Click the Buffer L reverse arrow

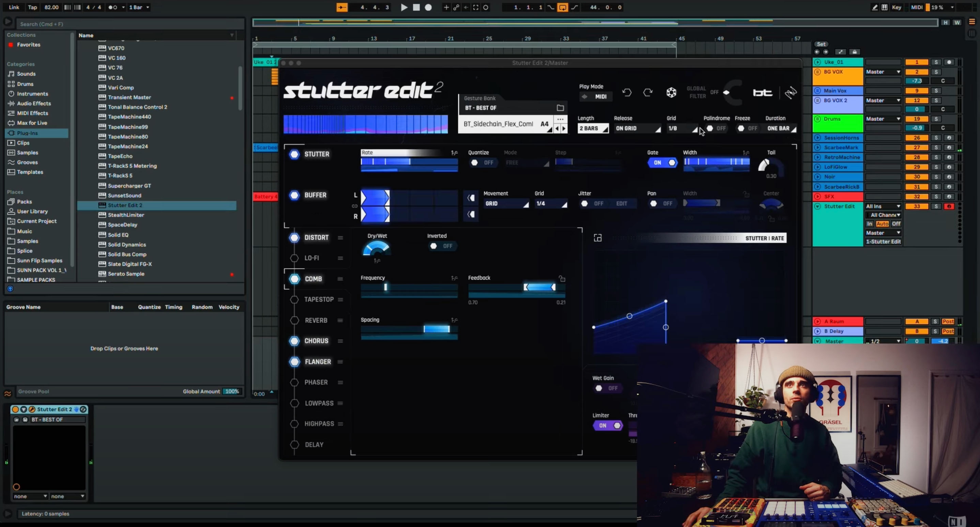(471, 198)
